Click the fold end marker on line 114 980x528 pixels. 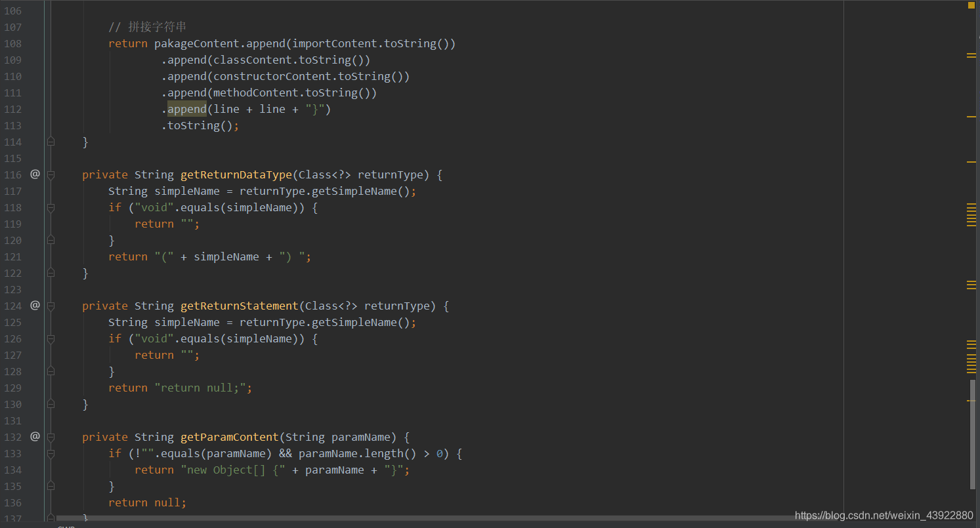51,142
